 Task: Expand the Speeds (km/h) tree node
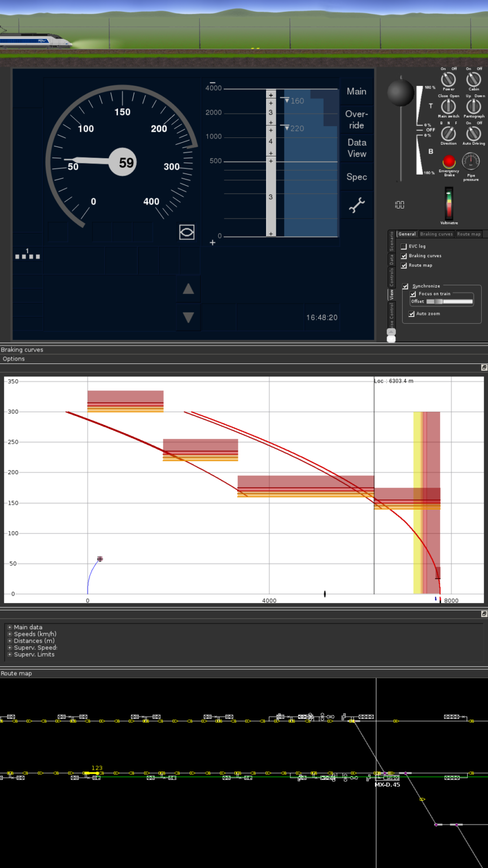click(x=10, y=634)
